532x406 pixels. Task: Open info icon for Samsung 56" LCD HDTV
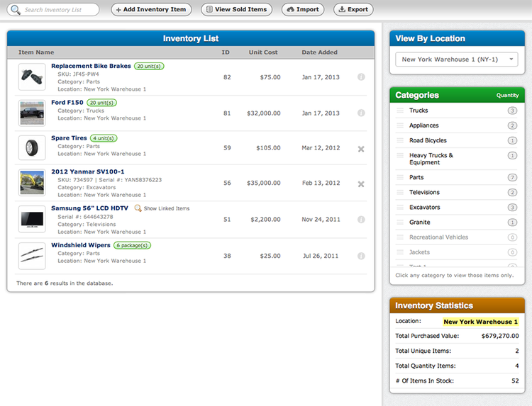[361, 219]
